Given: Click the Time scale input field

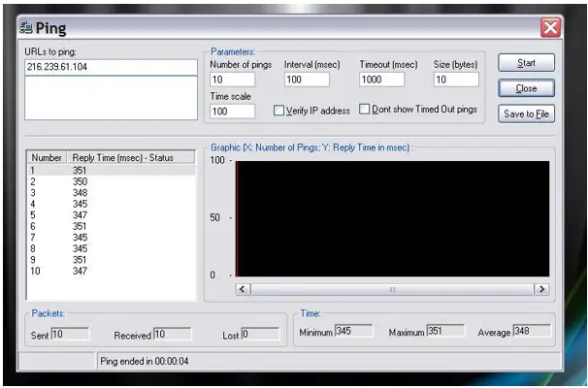Looking at the screenshot, I should [232, 112].
